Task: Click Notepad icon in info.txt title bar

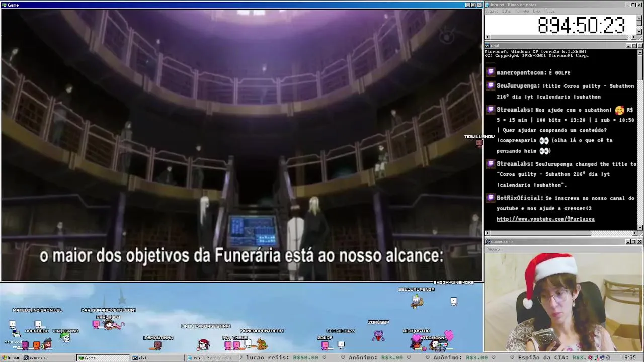Action: point(488,5)
